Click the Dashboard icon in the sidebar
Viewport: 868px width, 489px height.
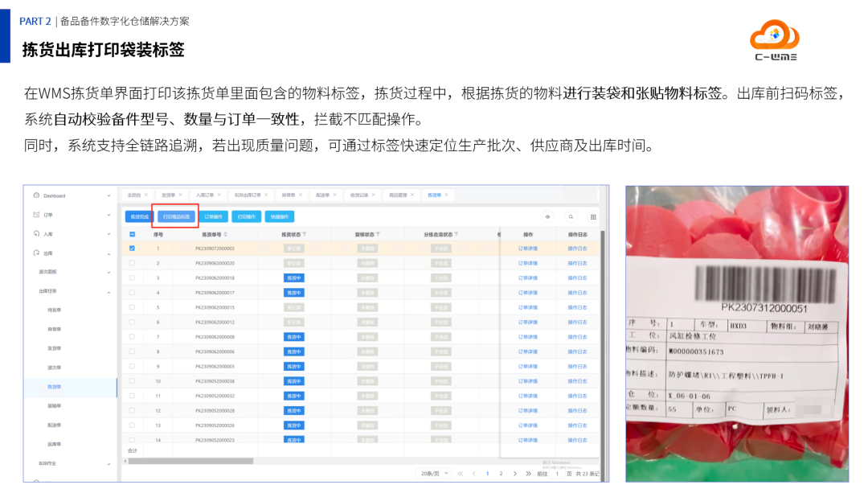click(x=36, y=194)
